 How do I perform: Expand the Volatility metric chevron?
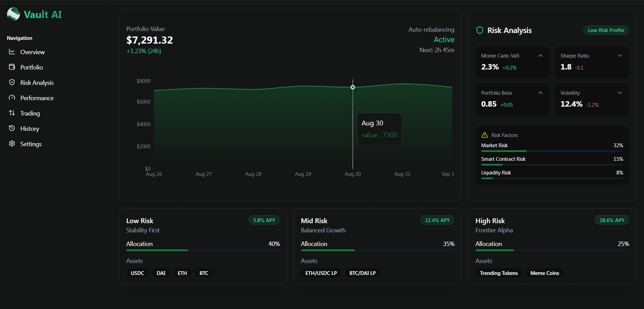click(x=620, y=93)
